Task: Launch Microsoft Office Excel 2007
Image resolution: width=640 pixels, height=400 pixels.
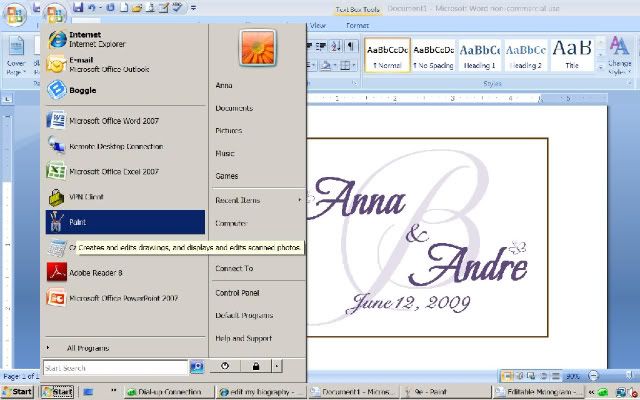Action: (x=126, y=171)
